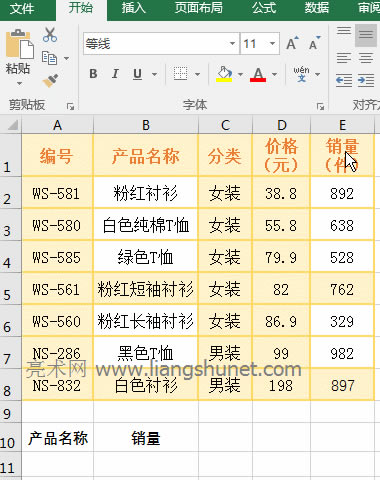Open the copy options dropdown arrow
The width and height of the screenshot is (380, 480).
pyautogui.click(x=66, y=58)
